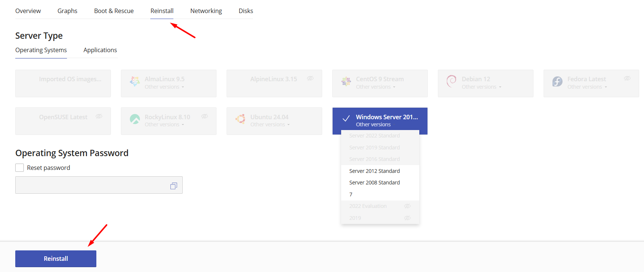Open the Applications tab

click(100, 50)
